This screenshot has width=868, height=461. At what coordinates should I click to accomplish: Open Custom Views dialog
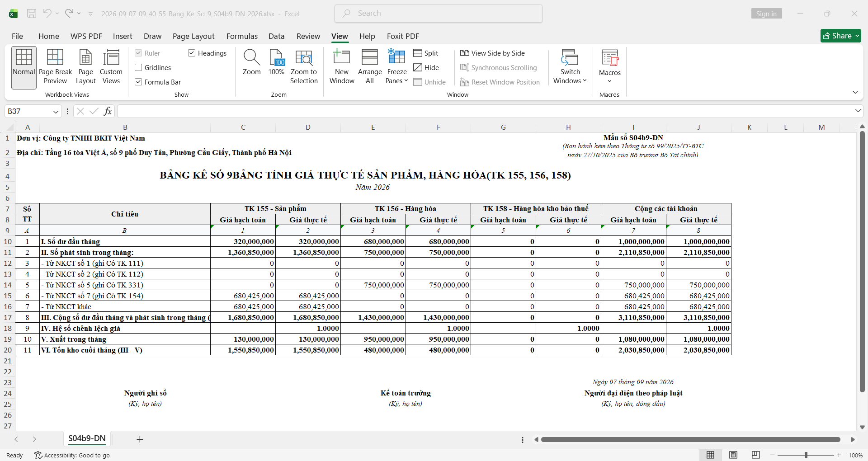[111, 68]
